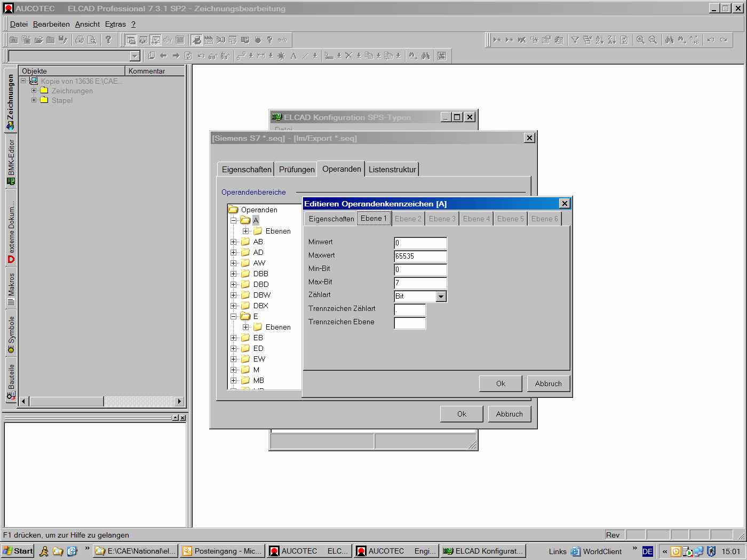
Task: Switch to Posteingang taskbar window
Action: (222, 551)
